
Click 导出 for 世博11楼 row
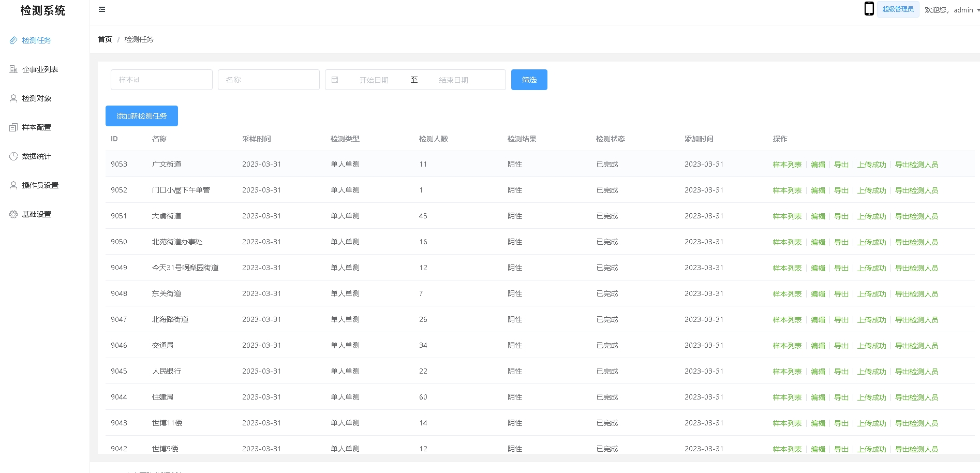(x=841, y=423)
